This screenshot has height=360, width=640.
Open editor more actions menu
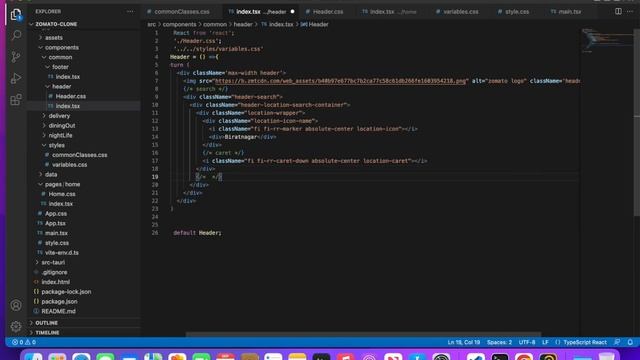[630, 11]
